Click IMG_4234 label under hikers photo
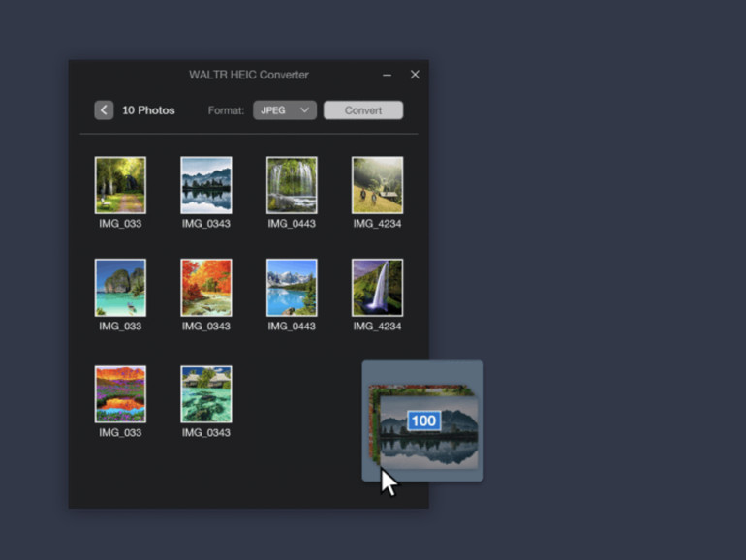Screen dimensions: 746x560 [x=377, y=224]
